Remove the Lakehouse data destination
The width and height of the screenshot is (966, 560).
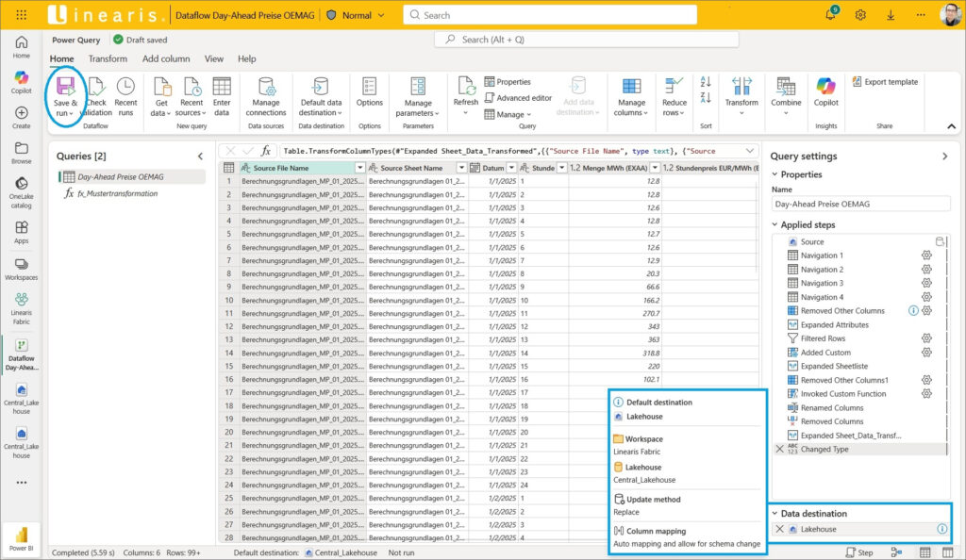pos(779,529)
